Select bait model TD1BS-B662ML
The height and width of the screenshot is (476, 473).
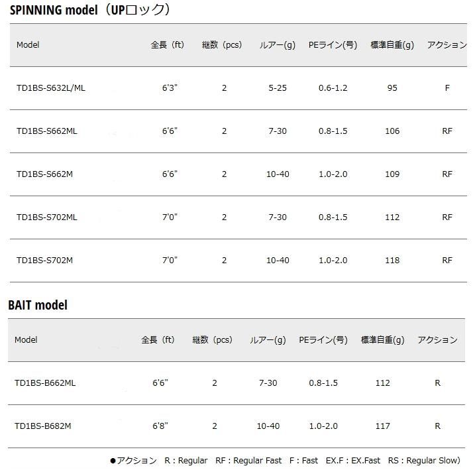click(x=45, y=383)
